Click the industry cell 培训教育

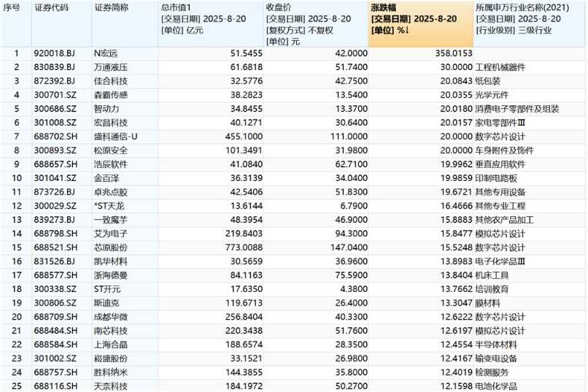pyautogui.click(x=492, y=289)
